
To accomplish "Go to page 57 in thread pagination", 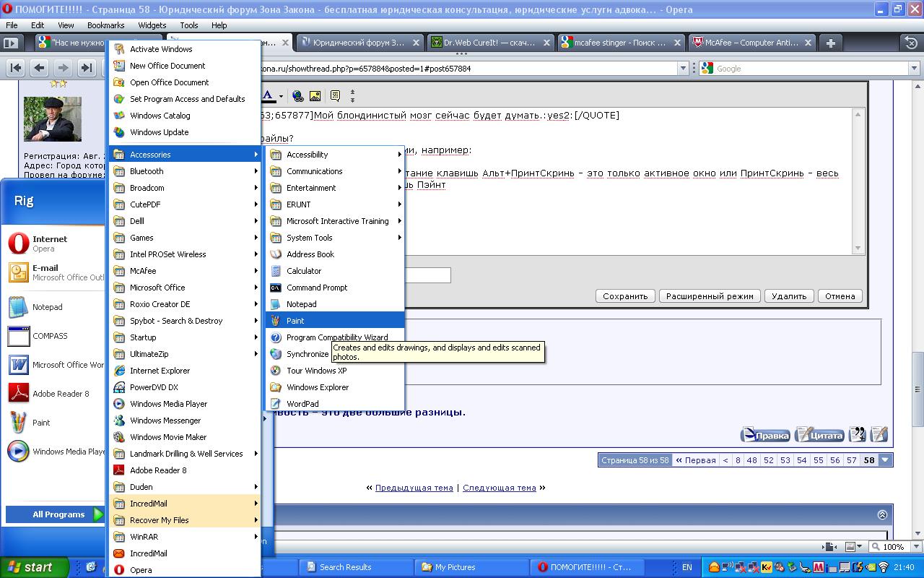I will pyautogui.click(x=852, y=460).
